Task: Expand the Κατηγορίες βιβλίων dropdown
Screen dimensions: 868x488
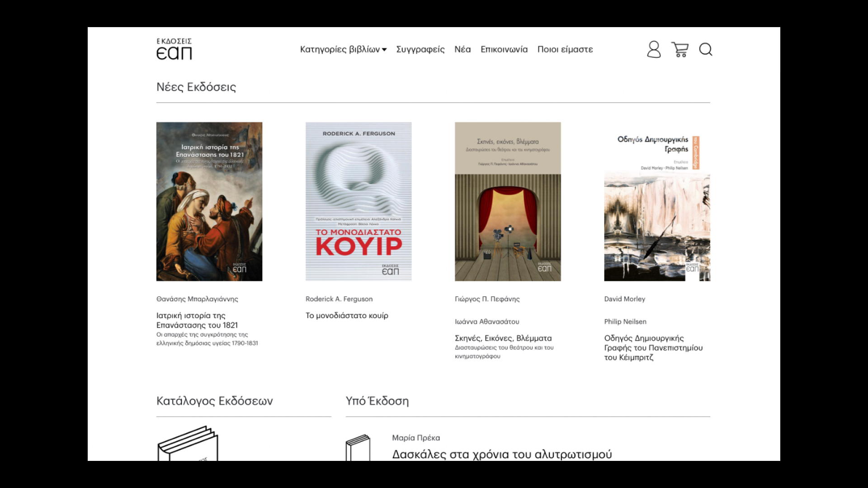Action: pos(343,49)
